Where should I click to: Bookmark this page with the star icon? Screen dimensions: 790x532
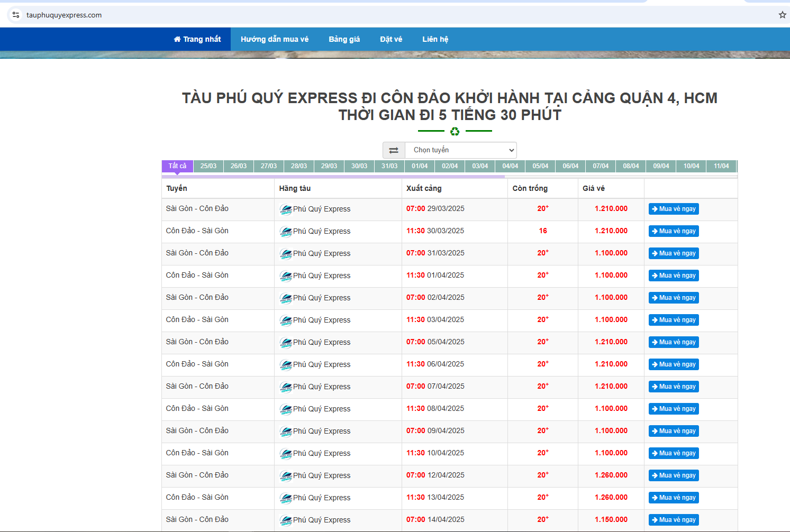(783, 15)
